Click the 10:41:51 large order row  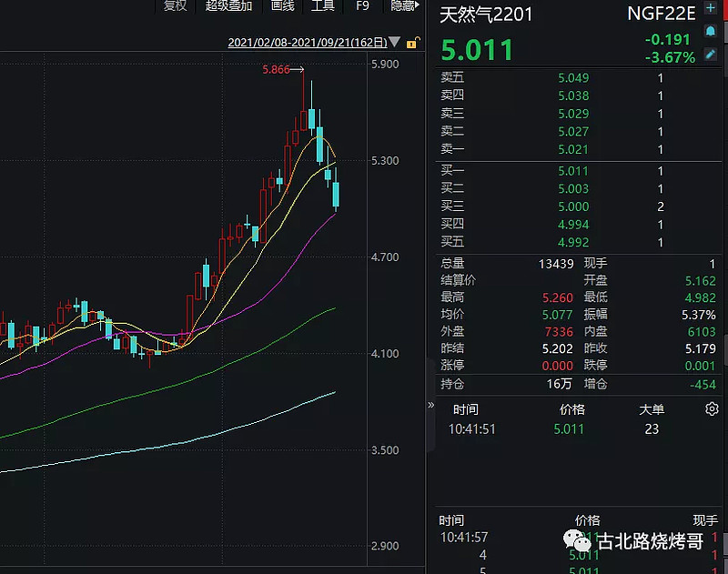(578, 429)
